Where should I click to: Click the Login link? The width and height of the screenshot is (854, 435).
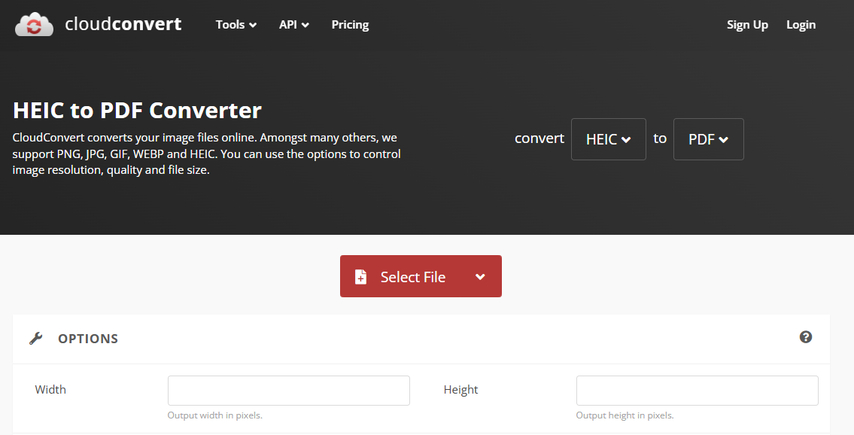[801, 24]
